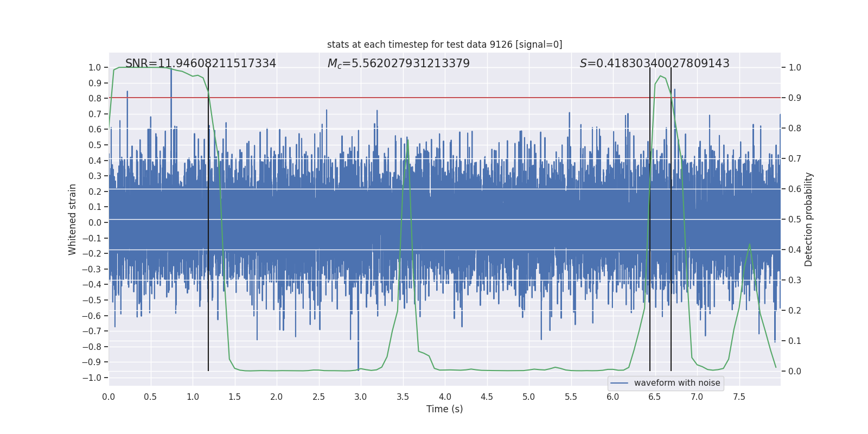Click the 'waveform with noise' legend label
This screenshot has width=868, height=434.
[676, 383]
